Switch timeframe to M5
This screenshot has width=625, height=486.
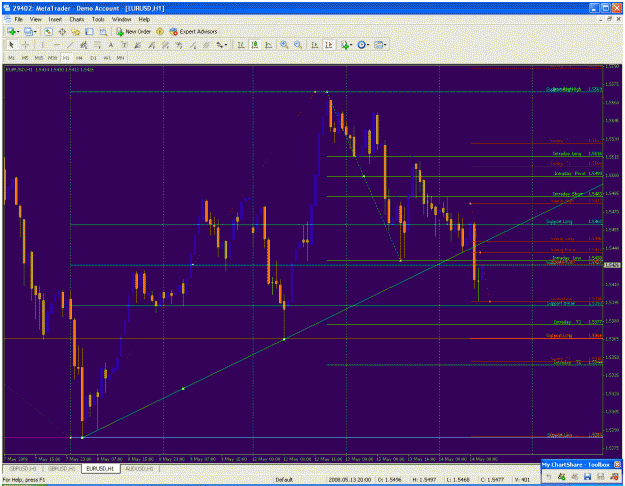point(25,58)
